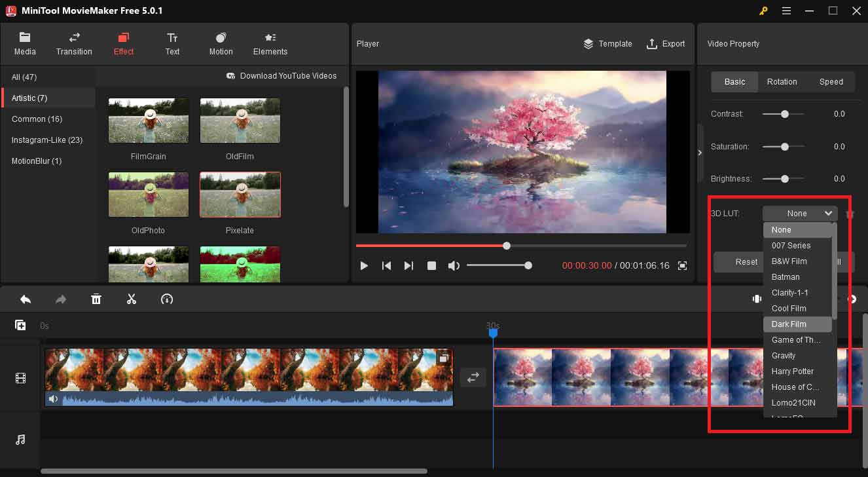Click the blue playhead at 30s
The width and height of the screenshot is (868, 477).
pos(493,333)
